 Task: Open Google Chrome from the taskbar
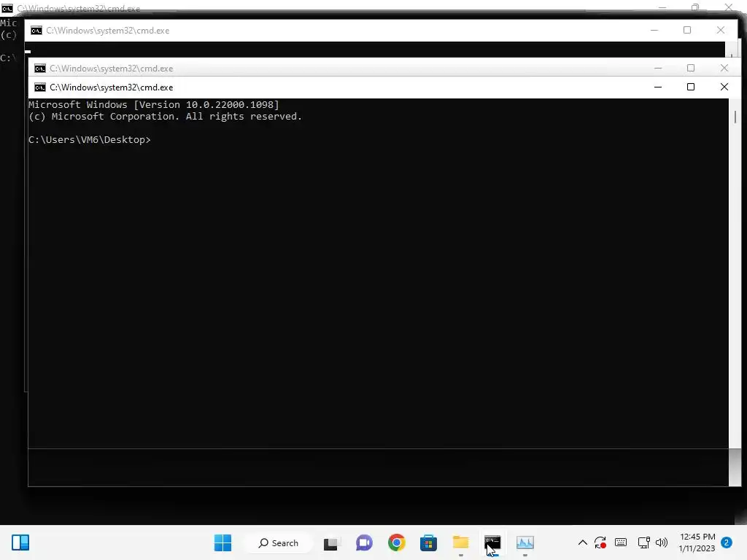click(396, 542)
